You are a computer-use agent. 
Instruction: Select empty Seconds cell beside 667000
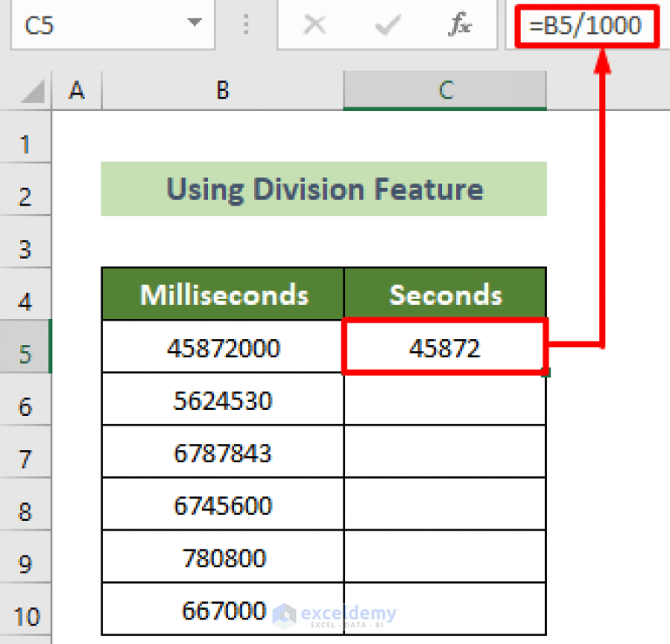445,609
